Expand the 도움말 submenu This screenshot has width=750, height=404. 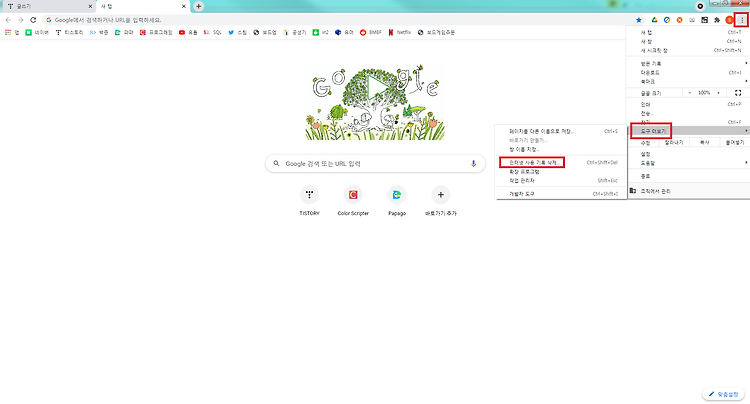coord(687,163)
